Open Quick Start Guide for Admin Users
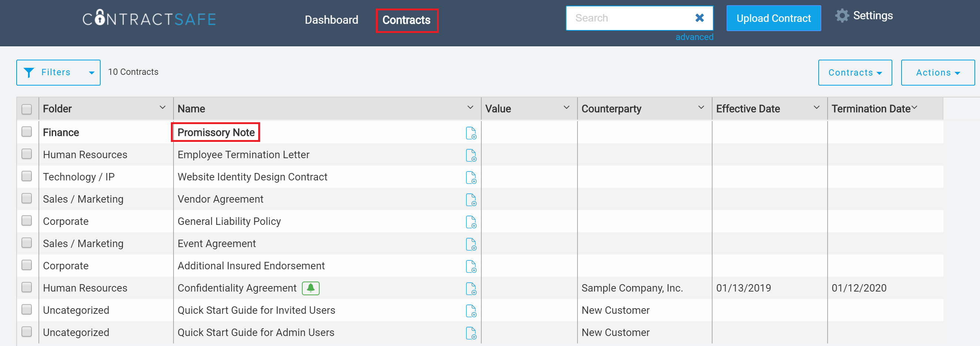 (x=256, y=332)
